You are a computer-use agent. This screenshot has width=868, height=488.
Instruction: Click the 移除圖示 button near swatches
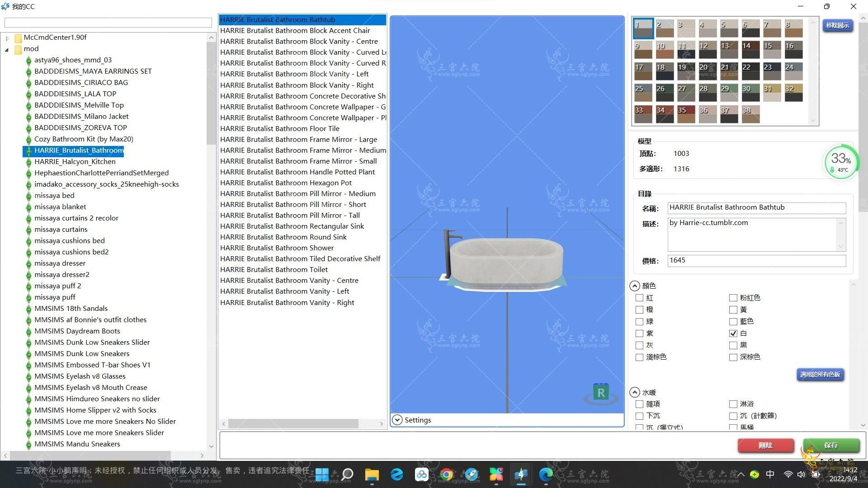coord(837,25)
